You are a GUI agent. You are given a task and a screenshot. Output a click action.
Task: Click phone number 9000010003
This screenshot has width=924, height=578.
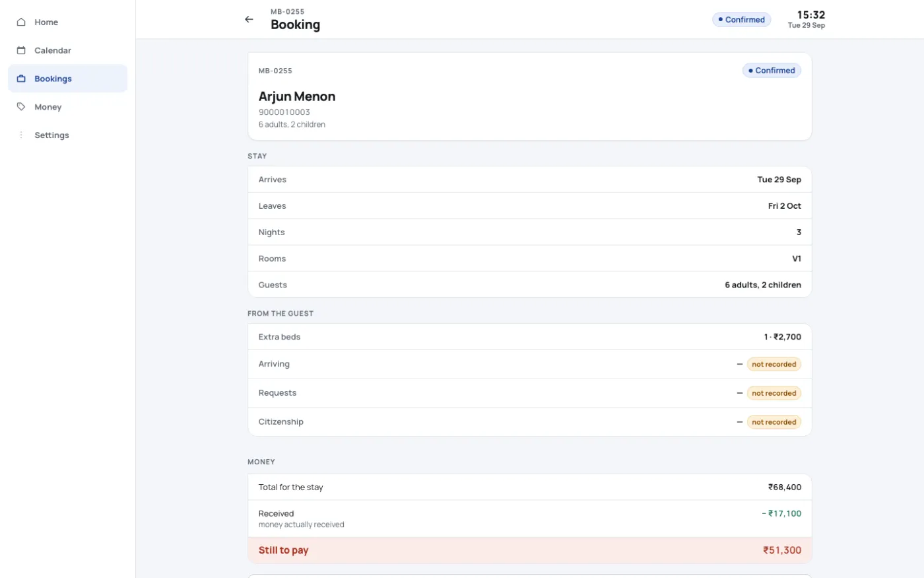click(284, 112)
